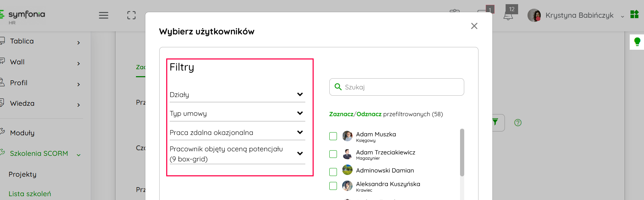This screenshot has height=200, width=644.
Task: Open the Tablica menu item
Action: coord(22,41)
